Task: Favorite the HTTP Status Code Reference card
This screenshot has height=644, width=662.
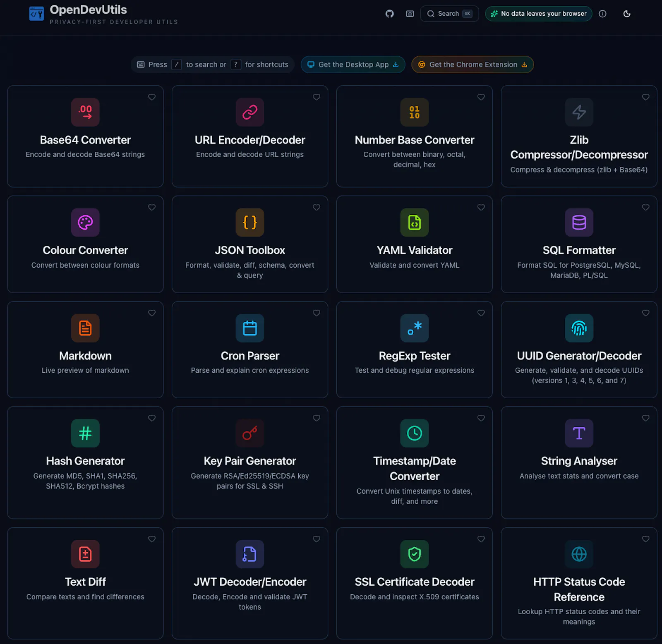Action: tap(646, 539)
